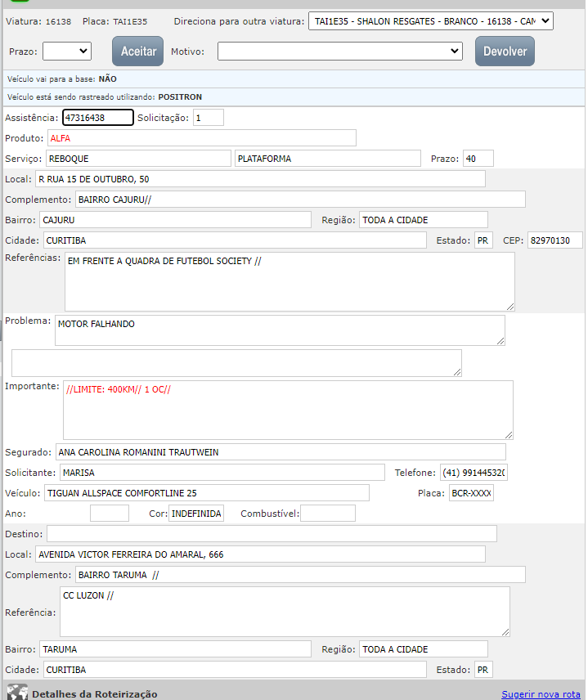Select the Telefone field

click(473, 472)
